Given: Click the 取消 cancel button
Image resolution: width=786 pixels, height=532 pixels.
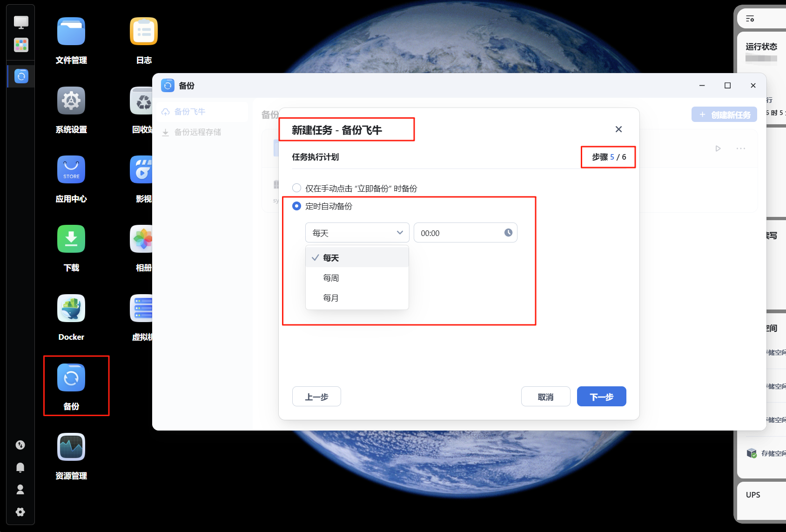Looking at the screenshot, I should point(545,397).
